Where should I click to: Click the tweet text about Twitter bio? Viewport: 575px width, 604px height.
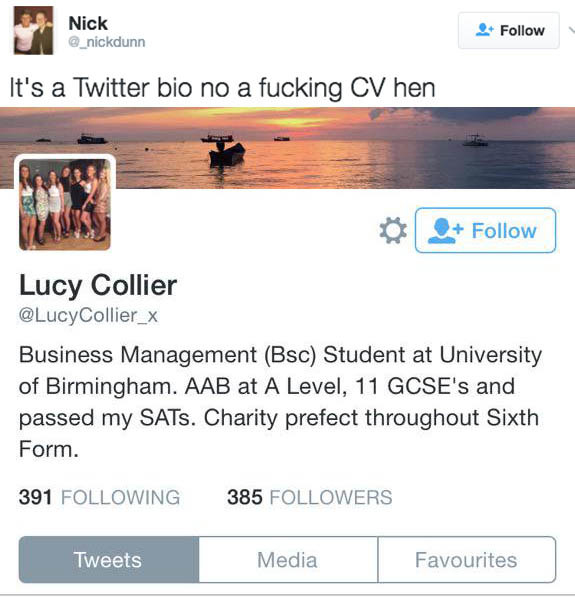click(222, 88)
